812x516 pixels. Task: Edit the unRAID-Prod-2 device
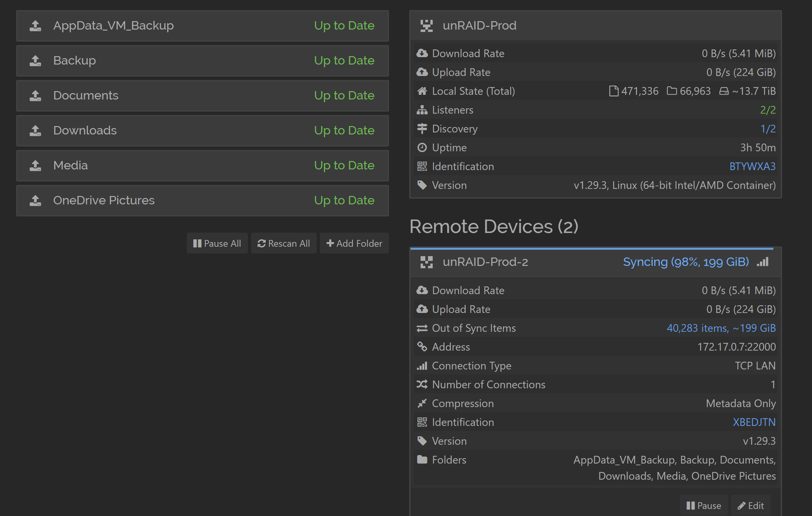751,506
